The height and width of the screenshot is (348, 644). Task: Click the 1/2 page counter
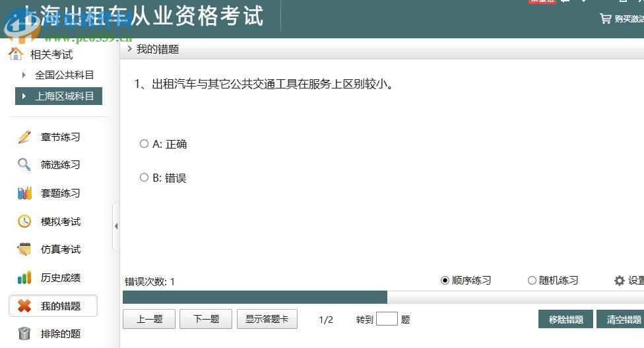326,320
